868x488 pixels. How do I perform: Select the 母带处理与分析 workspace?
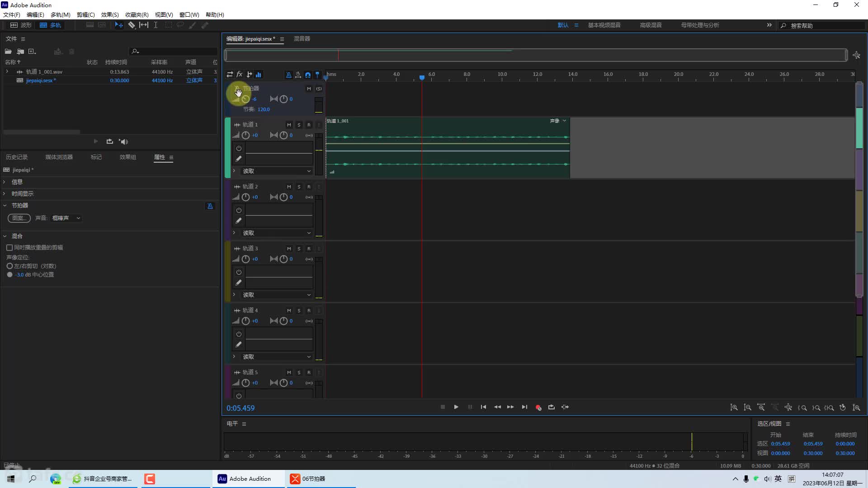[700, 25]
